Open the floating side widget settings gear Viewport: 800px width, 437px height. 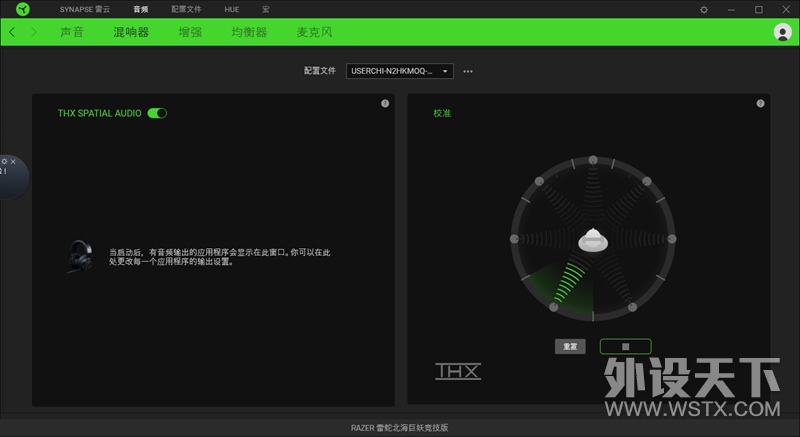coord(4,162)
